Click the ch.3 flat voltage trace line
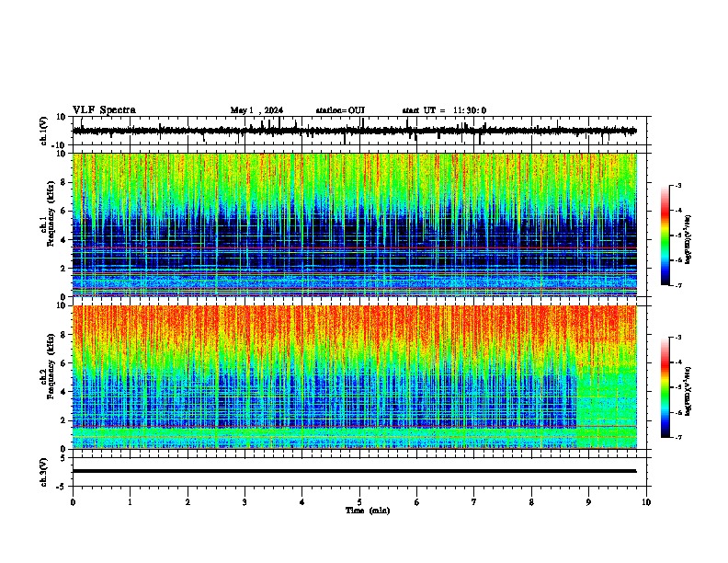Viewport: 728px width, 563px height. pyautogui.click(x=354, y=471)
